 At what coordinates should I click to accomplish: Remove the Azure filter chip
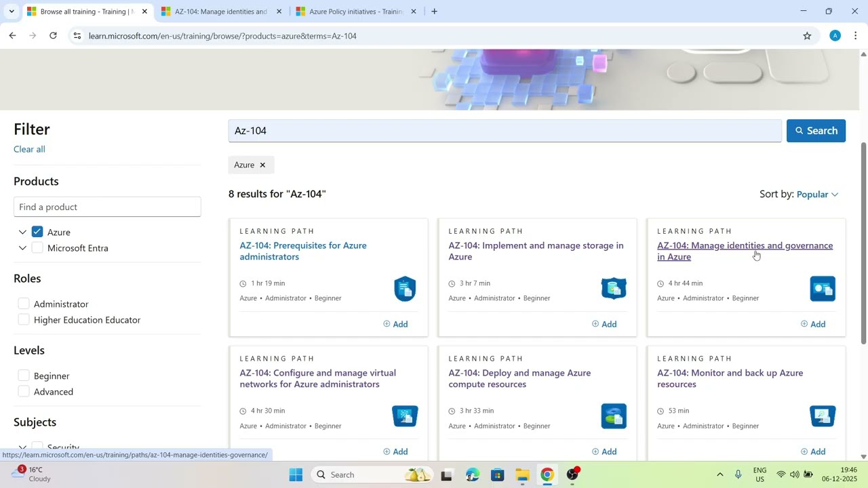click(262, 165)
